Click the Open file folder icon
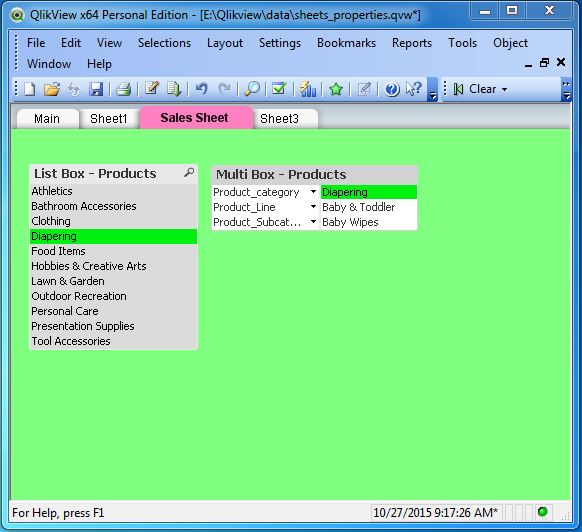Image resolution: width=582 pixels, height=532 pixels. point(52,89)
